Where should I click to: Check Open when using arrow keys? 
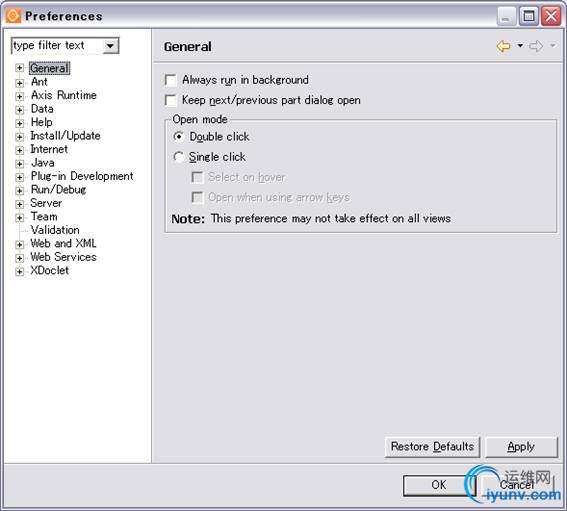click(x=197, y=197)
